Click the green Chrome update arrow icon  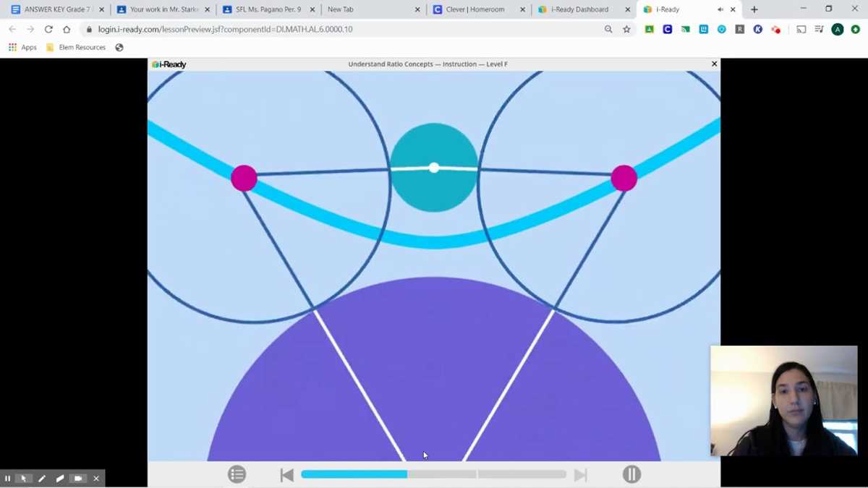(x=855, y=29)
